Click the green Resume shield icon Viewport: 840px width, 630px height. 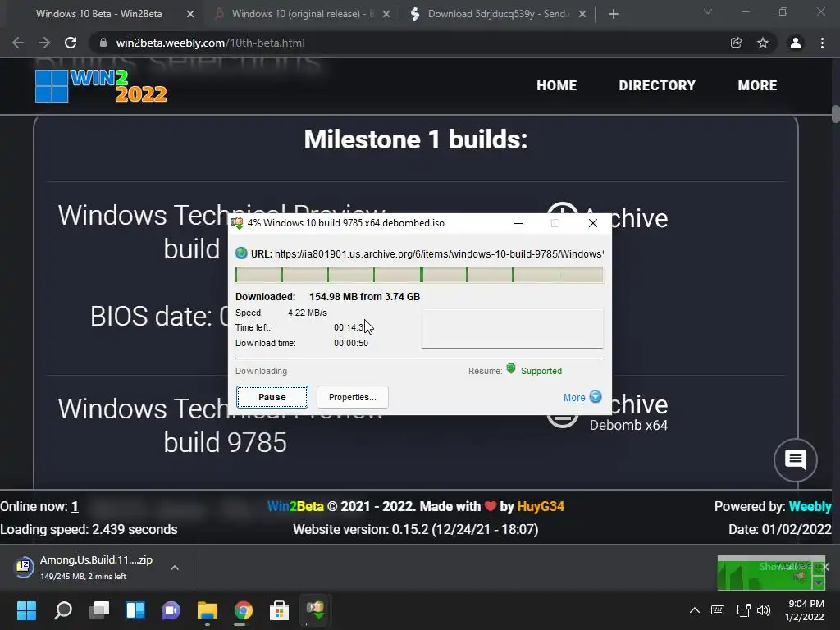click(x=511, y=369)
